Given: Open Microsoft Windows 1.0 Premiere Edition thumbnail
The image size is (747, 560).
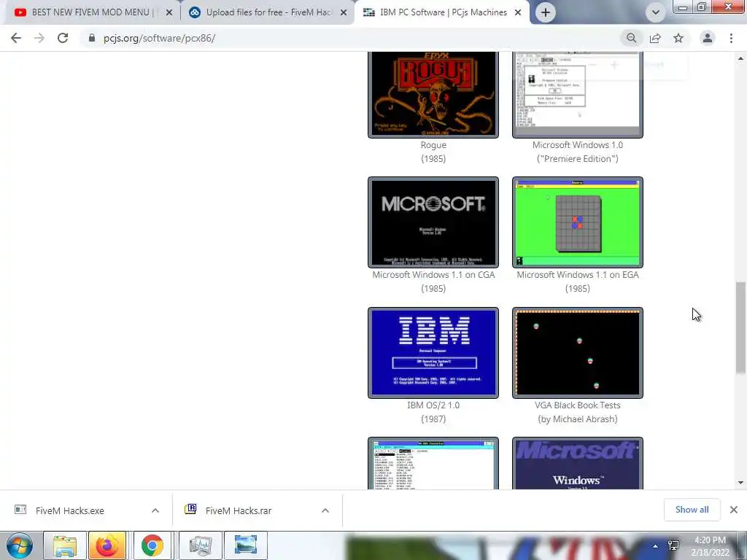Looking at the screenshot, I should point(578,94).
